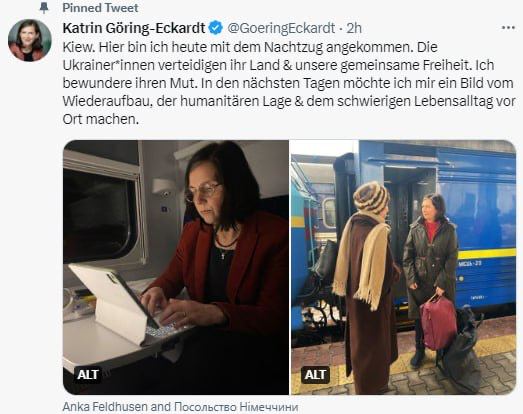Click the train window in left photo

coord(98,214)
